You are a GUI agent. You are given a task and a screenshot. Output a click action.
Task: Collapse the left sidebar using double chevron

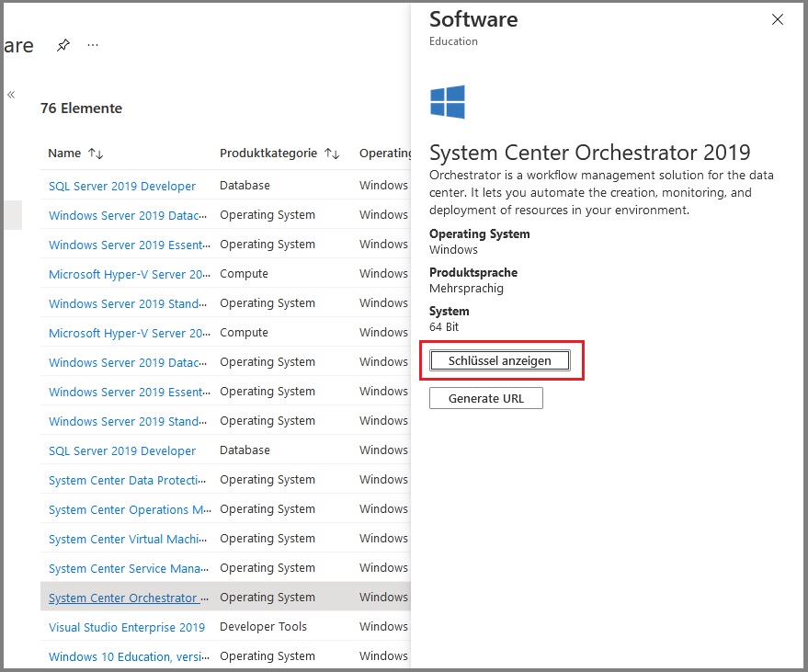click(x=11, y=95)
